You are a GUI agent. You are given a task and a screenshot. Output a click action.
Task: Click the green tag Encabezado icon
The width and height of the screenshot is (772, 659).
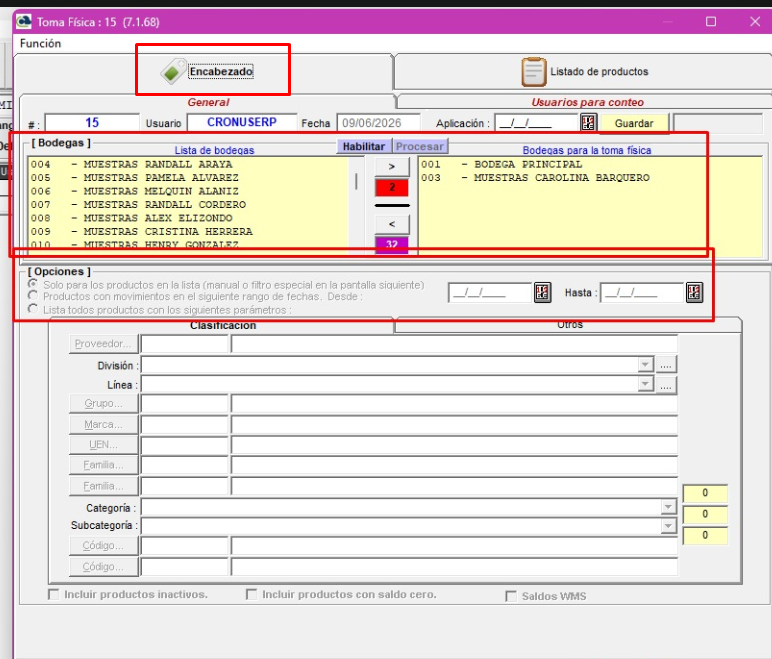(x=173, y=71)
